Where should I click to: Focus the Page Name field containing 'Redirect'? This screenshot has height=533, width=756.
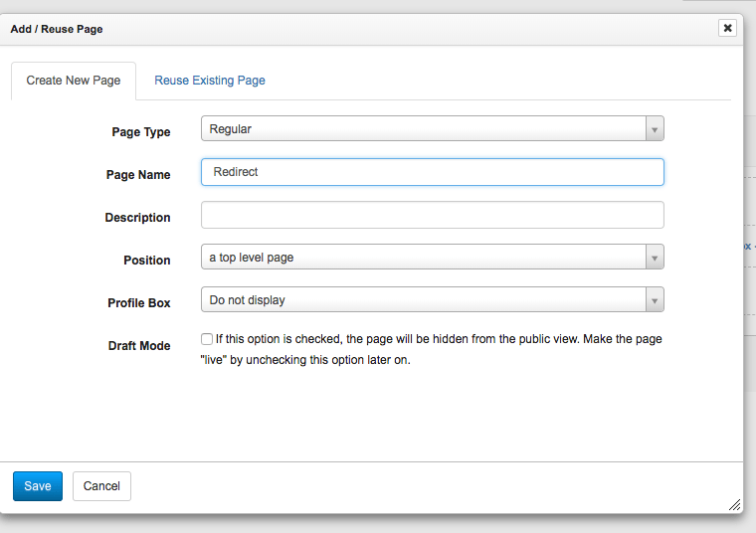click(432, 172)
